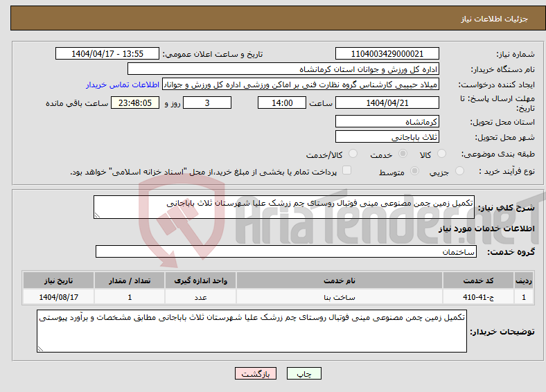Select the خدمت radio button

click(403, 154)
